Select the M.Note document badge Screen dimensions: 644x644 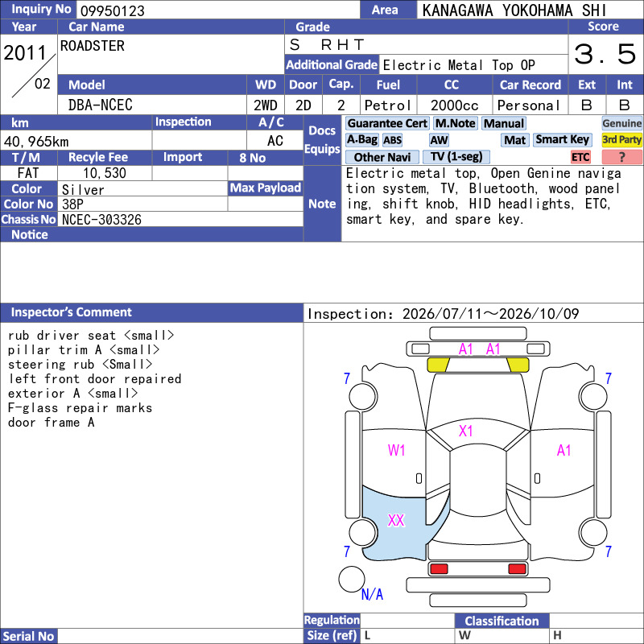pos(456,124)
